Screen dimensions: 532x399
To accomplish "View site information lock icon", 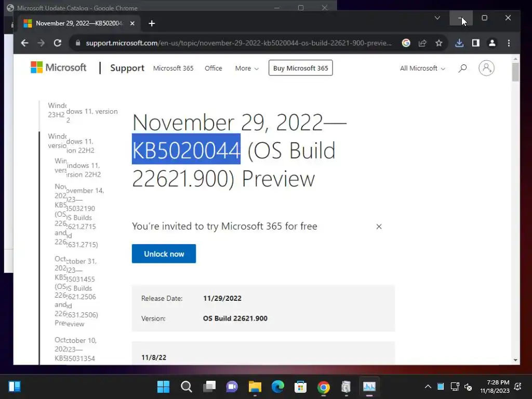I will (x=78, y=43).
